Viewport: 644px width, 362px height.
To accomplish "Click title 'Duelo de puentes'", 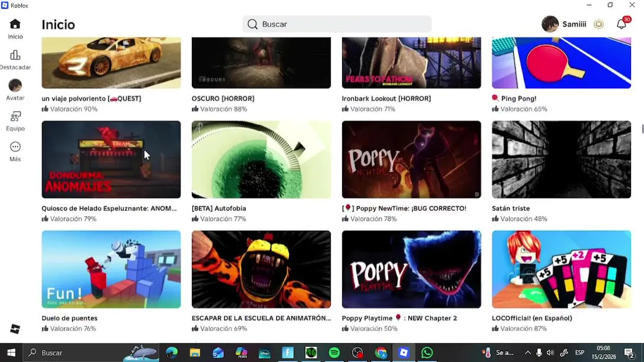I will [x=69, y=318].
